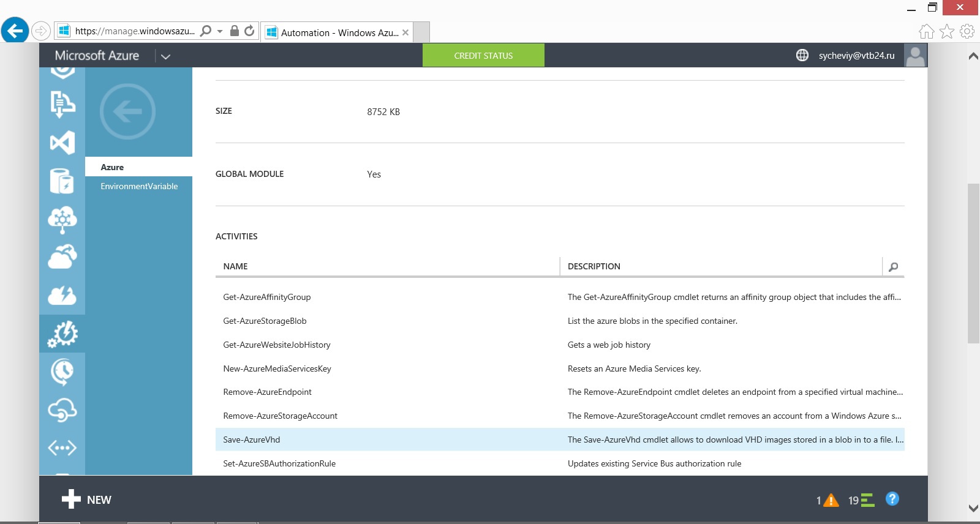The image size is (980, 524).
Task: Refresh the page in address bar
Action: [249, 31]
